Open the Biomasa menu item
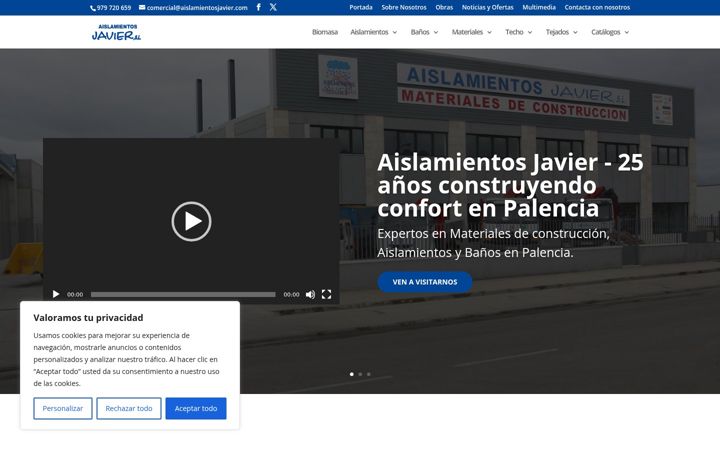Viewport: 720px width, 450px height. click(x=325, y=32)
